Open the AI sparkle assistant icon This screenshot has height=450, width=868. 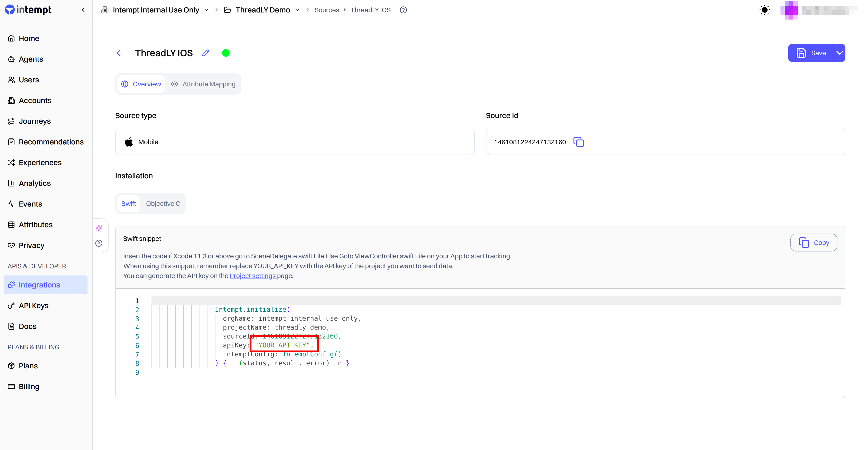99,228
